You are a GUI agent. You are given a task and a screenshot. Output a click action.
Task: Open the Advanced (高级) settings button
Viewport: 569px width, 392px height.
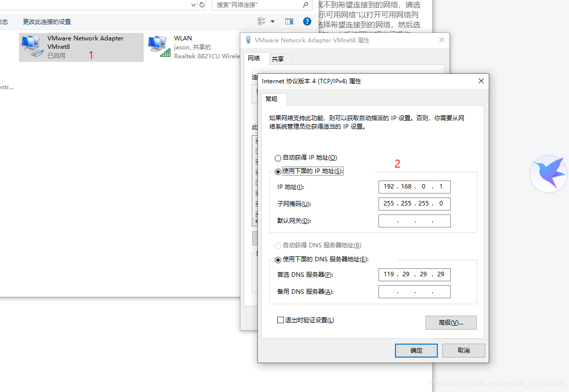pos(451,322)
